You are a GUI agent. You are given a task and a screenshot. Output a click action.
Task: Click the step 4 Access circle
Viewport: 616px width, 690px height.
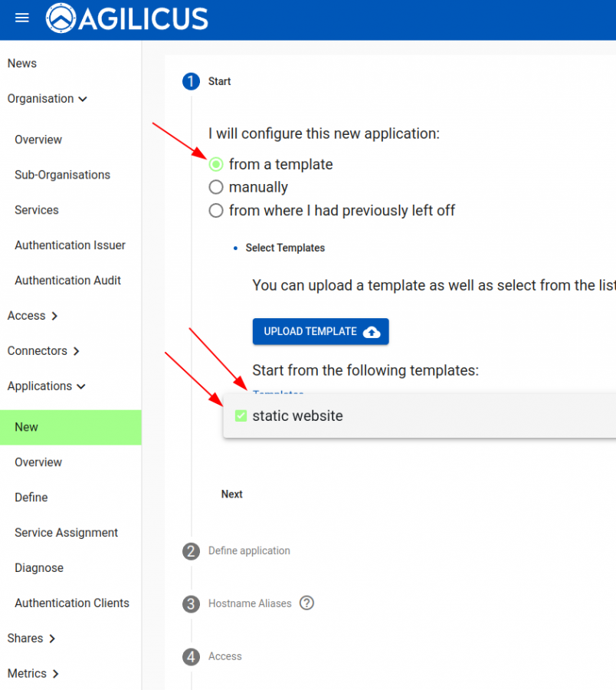(x=191, y=656)
